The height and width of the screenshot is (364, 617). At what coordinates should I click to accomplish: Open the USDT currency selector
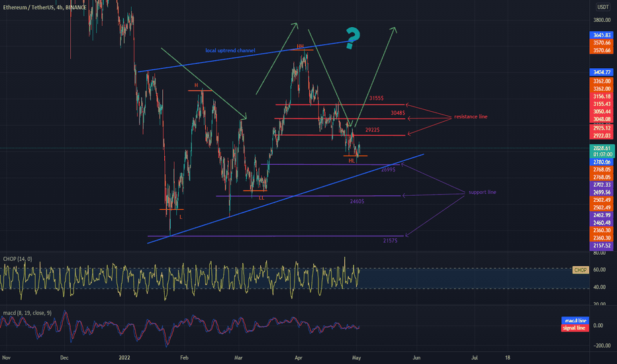click(x=602, y=7)
